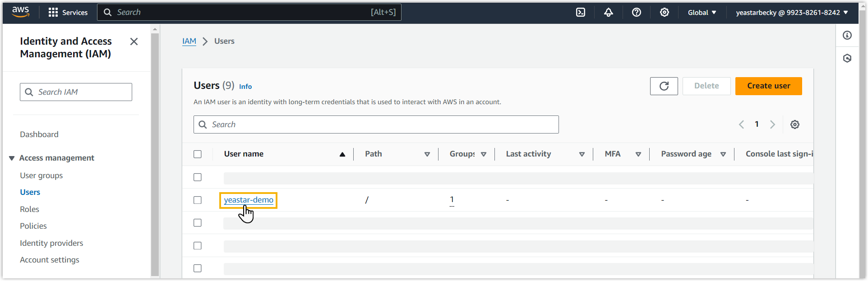The width and height of the screenshot is (868, 281).
Task: Click the AWS logo home icon
Action: pos(21,12)
